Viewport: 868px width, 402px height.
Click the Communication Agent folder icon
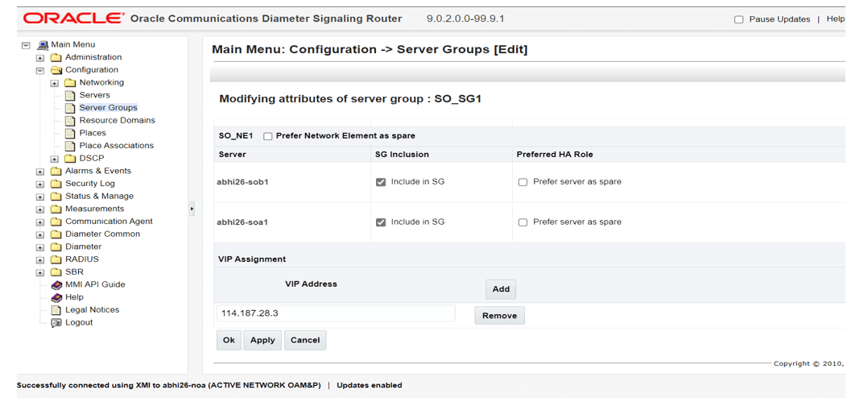coord(56,222)
